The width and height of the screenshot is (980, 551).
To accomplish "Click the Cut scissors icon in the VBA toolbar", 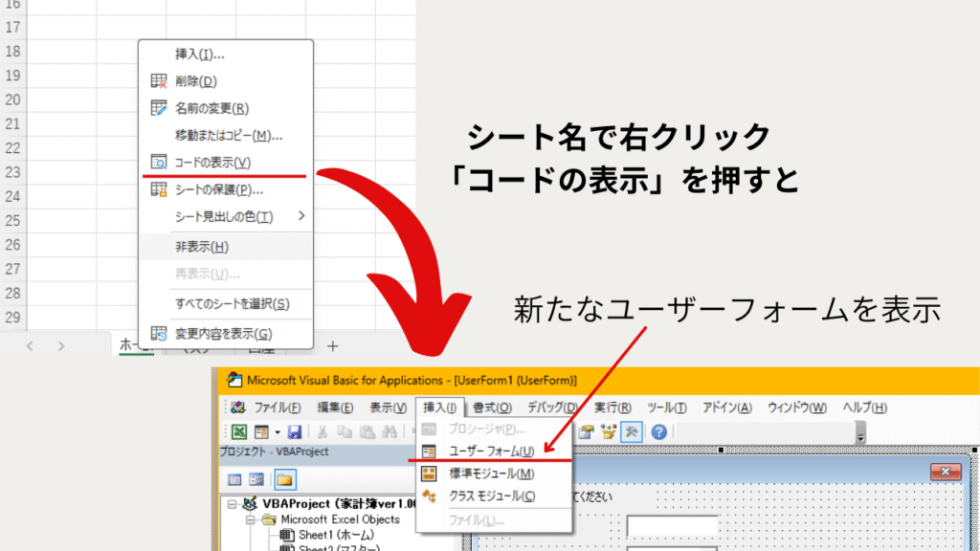I will tap(322, 431).
